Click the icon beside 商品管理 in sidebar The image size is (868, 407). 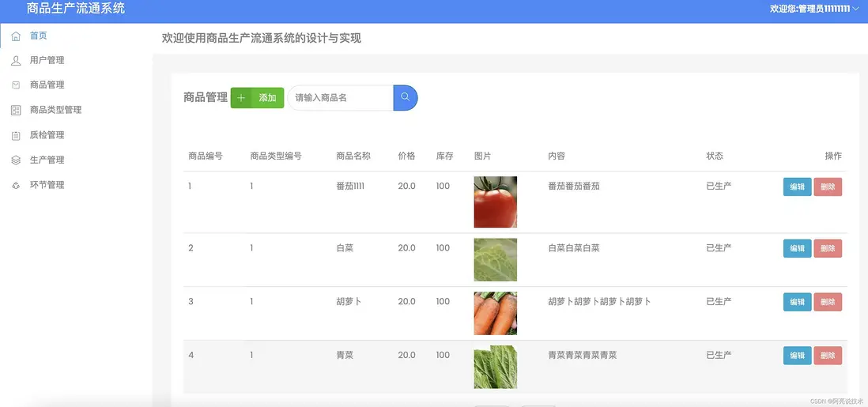[x=16, y=85]
